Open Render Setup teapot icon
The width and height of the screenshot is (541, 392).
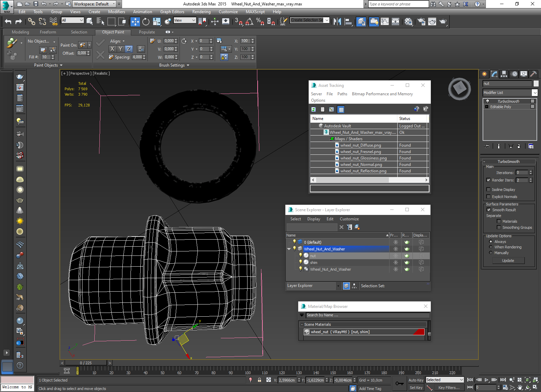421,22
